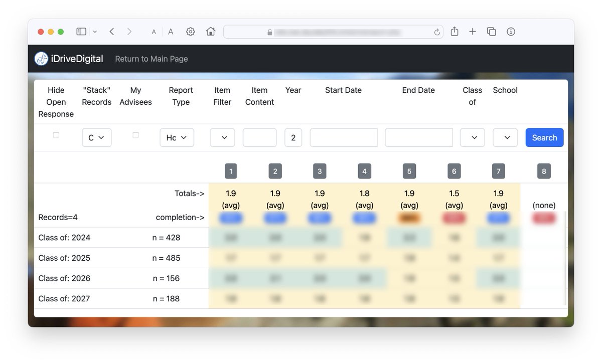Open Return to Main Page link
Image resolution: width=602 pixels, height=364 pixels.
[152, 59]
